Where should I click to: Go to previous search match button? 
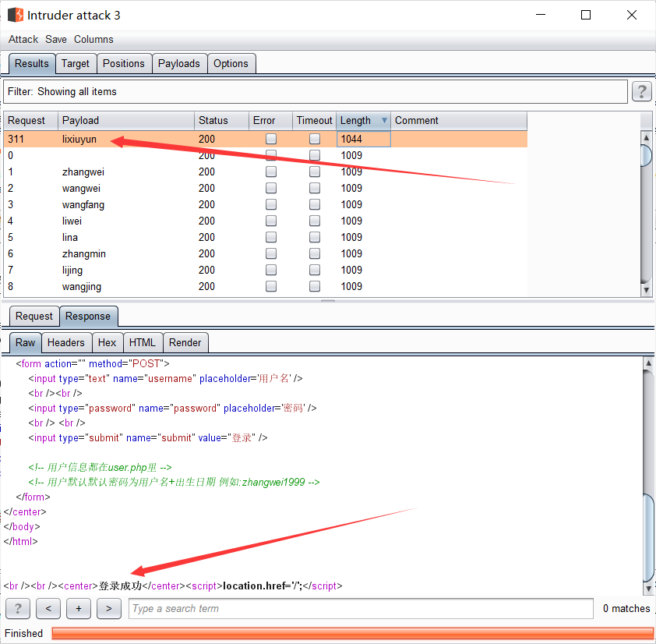click(48, 608)
